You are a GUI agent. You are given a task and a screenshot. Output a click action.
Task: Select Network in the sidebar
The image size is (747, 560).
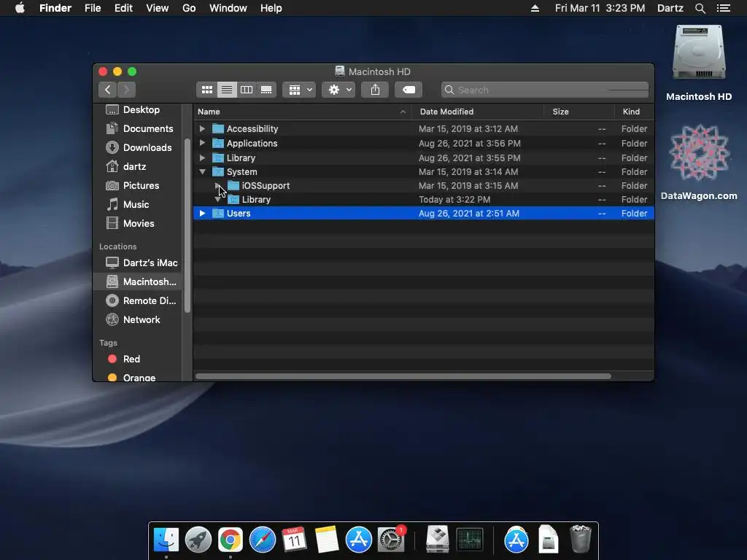(x=138, y=319)
